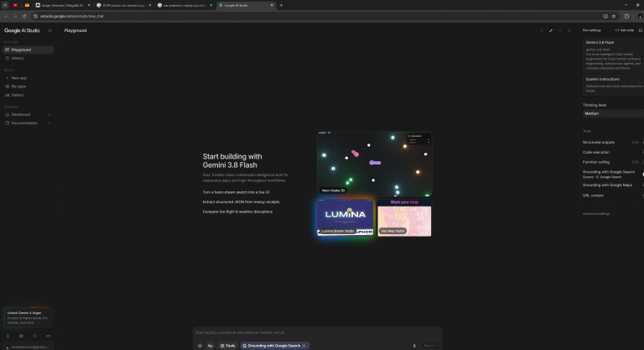Click the search icon in sidebar footer

[x=34, y=336]
